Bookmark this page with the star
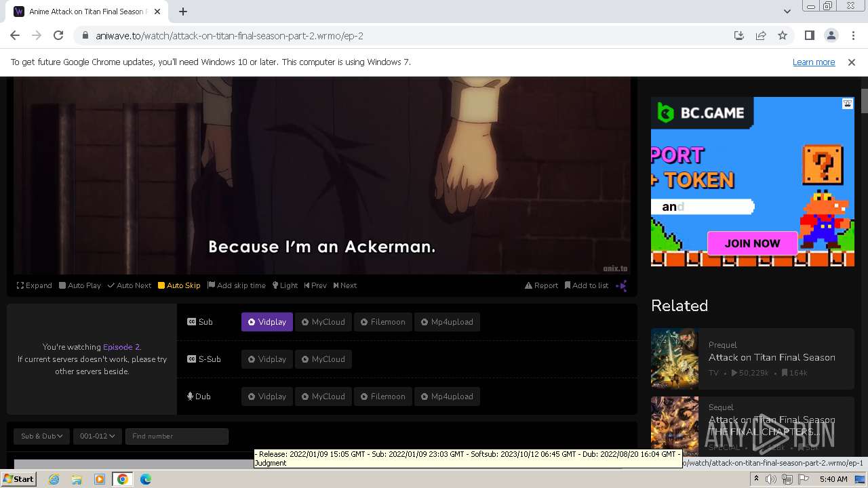This screenshot has width=868, height=488. tap(783, 36)
